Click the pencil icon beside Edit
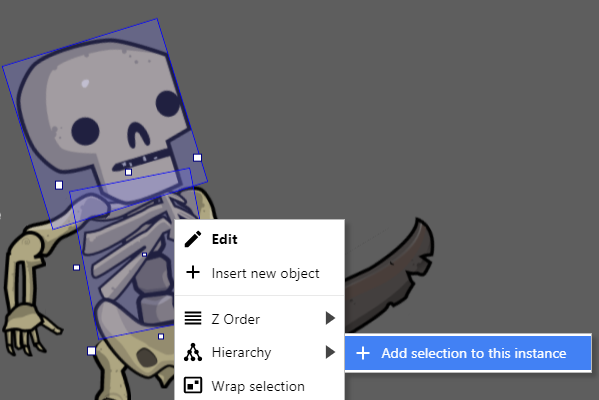Screen dimensions: 599x400 (x=193, y=239)
